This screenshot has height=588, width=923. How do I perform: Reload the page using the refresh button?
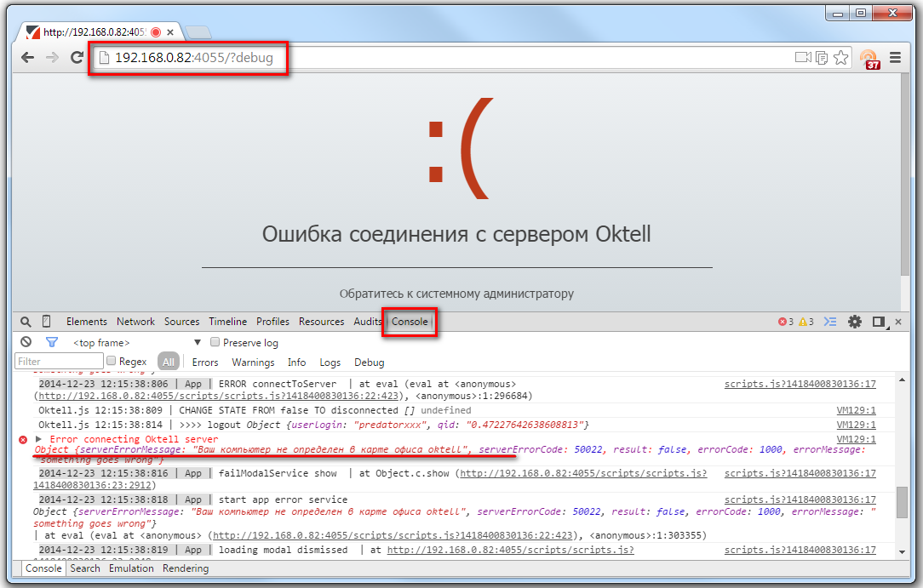click(x=77, y=58)
